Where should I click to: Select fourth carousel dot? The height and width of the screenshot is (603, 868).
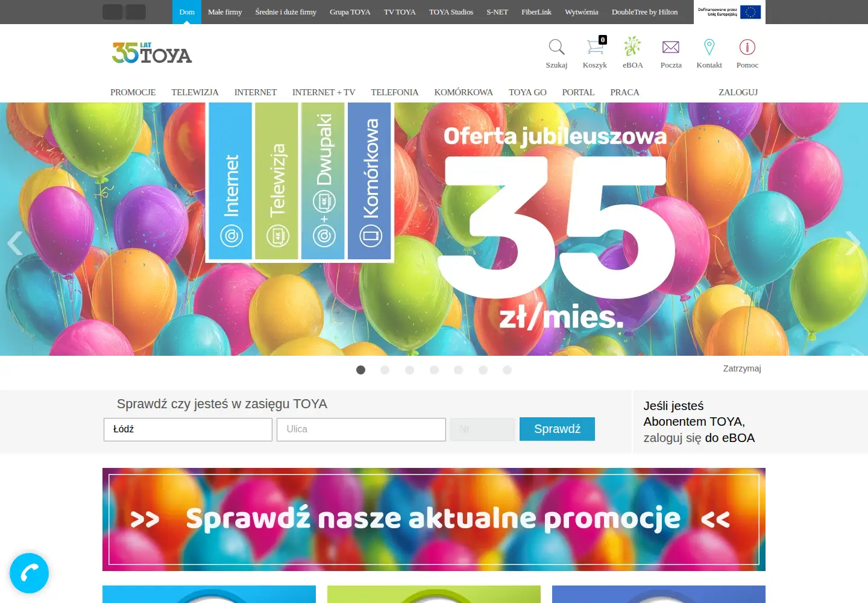coord(434,370)
